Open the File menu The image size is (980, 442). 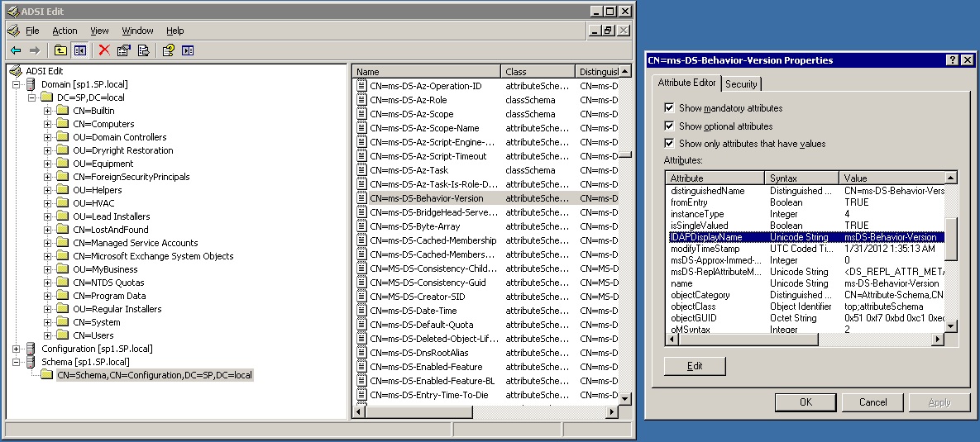[x=32, y=31]
